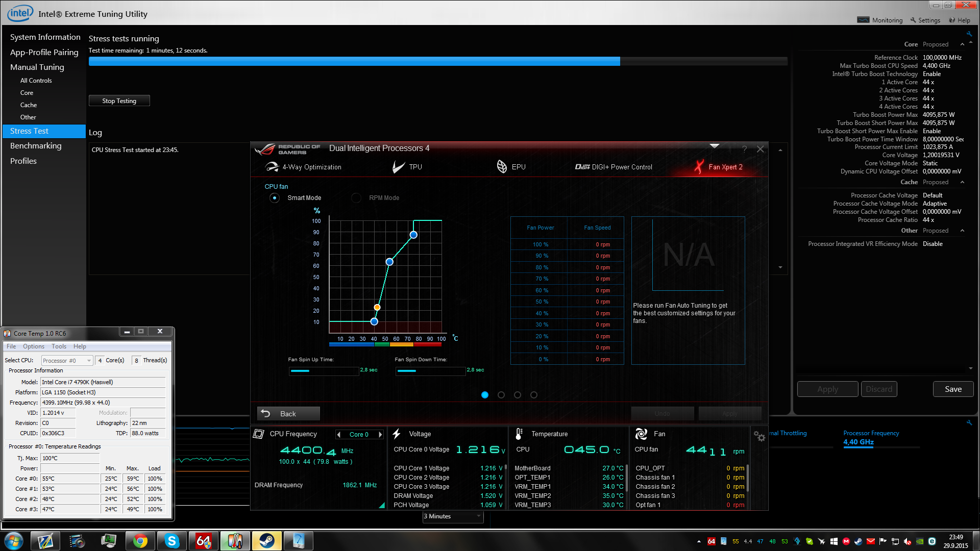Open Google Chrome from the taskbar
Screen dimensions: 980x551
[x=140, y=541]
